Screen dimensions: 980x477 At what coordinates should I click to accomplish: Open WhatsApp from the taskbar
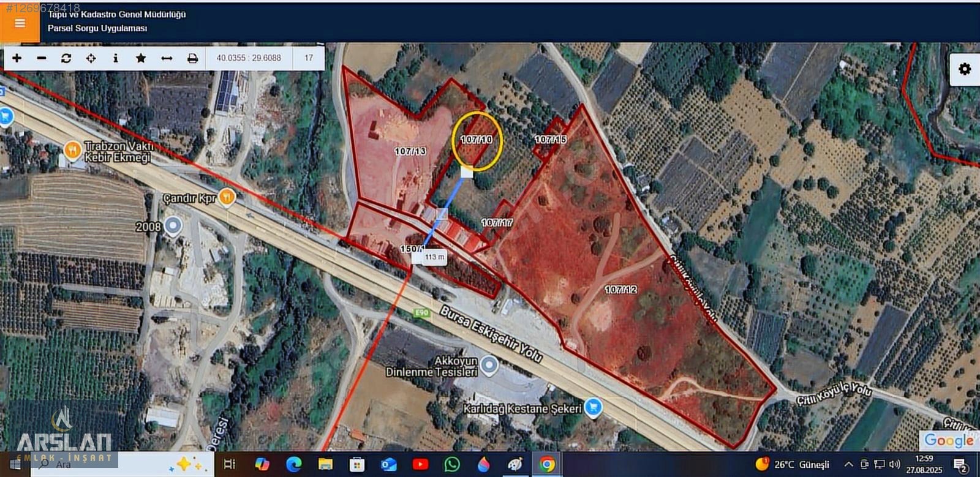point(452,464)
